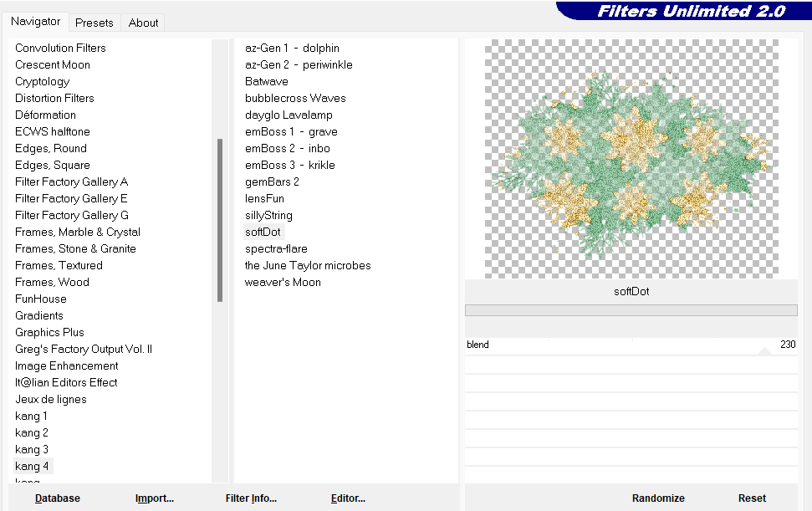
Task: Click the Database button
Action: point(58,498)
